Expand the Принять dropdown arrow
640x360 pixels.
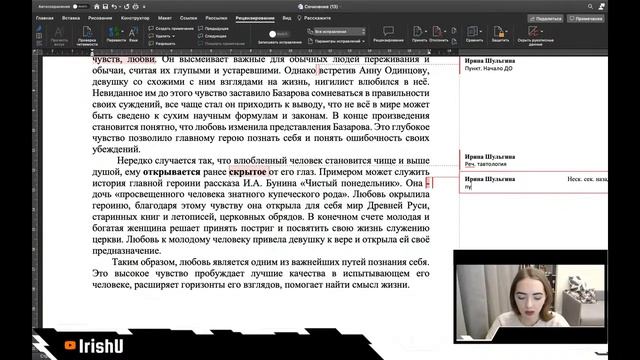tap(426, 32)
